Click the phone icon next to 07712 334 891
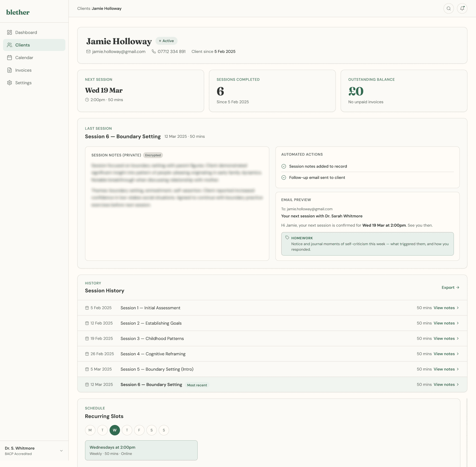 [x=153, y=52]
